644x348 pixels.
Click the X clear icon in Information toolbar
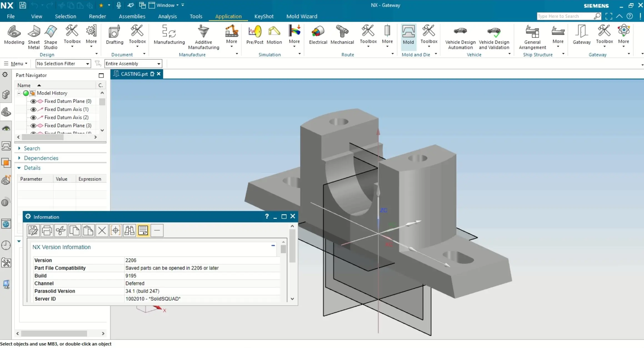click(102, 230)
